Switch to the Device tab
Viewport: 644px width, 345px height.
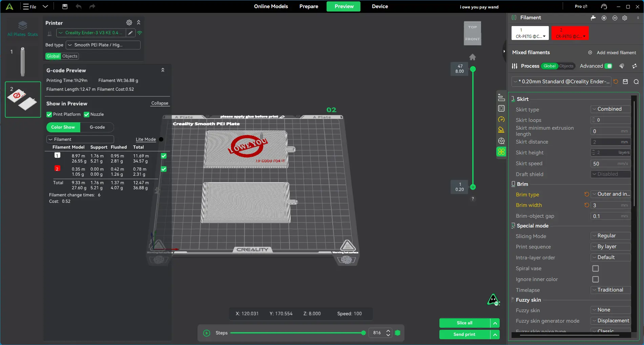380,6
